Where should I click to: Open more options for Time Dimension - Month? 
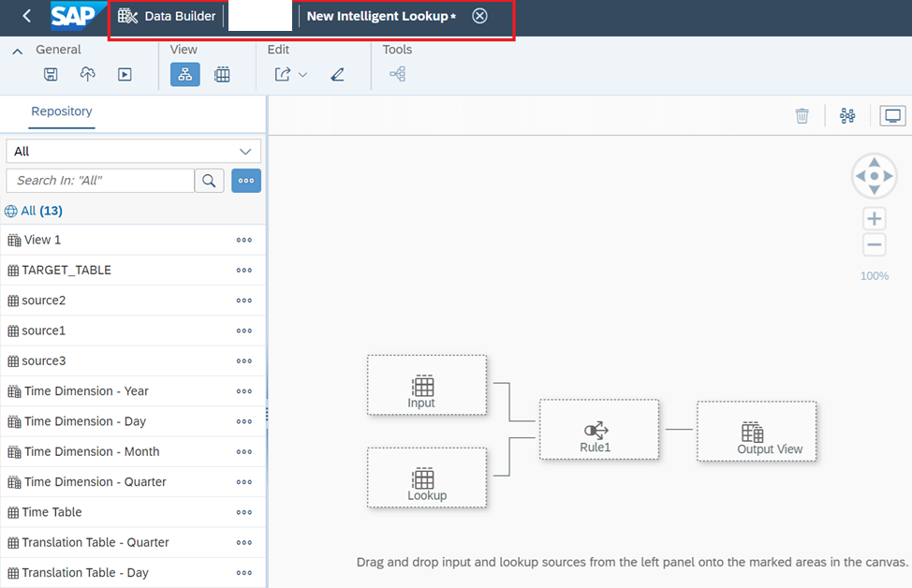(x=244, y=452)
